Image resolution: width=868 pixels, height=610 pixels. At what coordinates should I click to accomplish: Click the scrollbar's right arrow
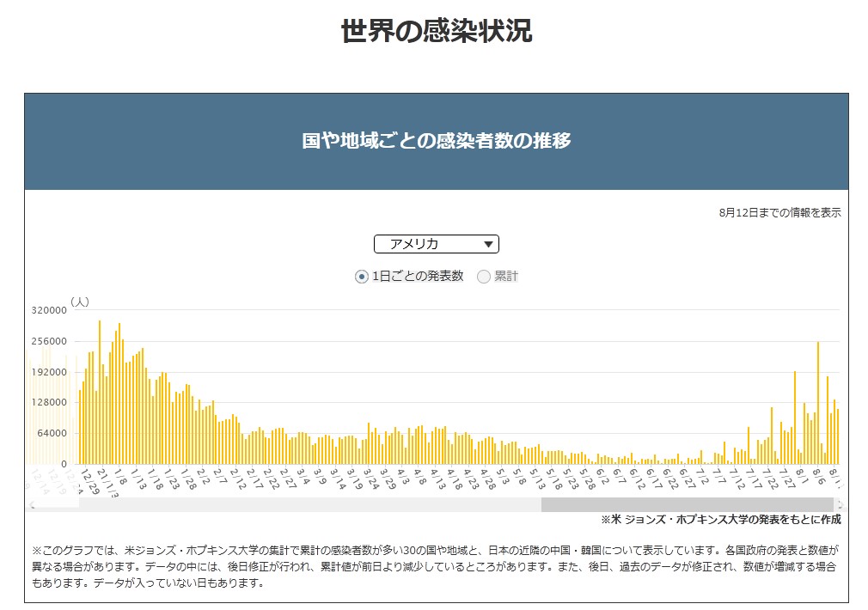[840, 505]
